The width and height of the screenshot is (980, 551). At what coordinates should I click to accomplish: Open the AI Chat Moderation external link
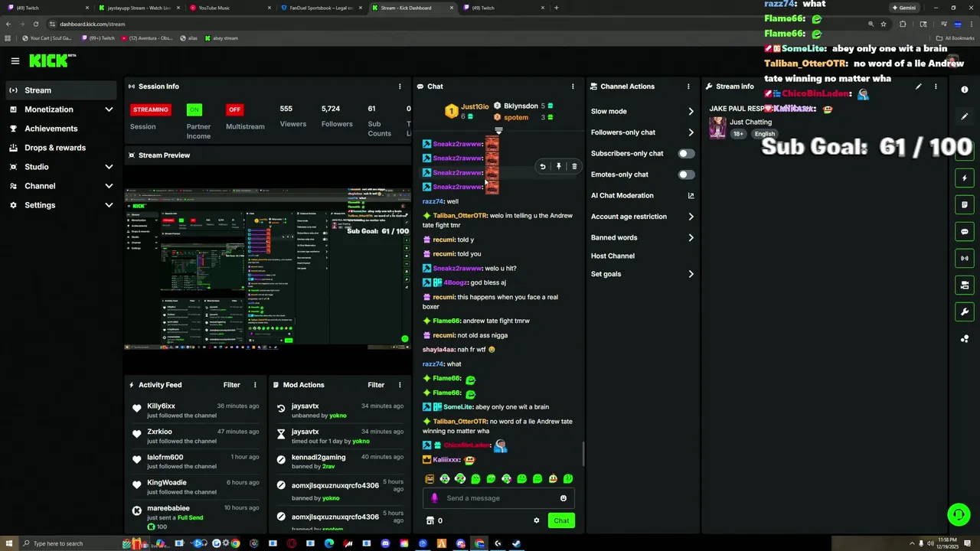point(691,195)
